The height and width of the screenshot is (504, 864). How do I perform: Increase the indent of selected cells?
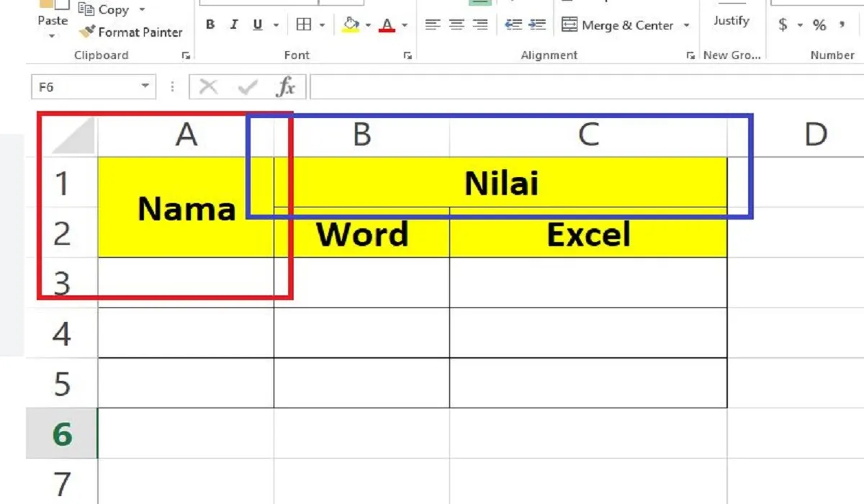tap(536, 24)
